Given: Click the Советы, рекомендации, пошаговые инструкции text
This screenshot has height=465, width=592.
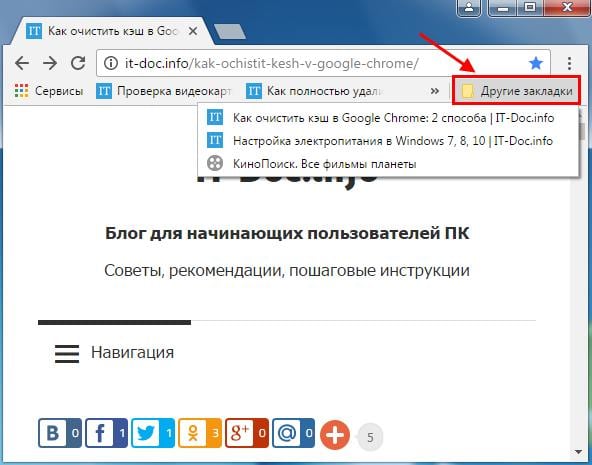Looking at the screenshot, I should point(287,271).
